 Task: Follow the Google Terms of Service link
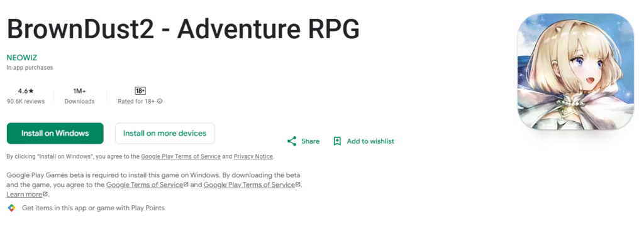(145, 185)
